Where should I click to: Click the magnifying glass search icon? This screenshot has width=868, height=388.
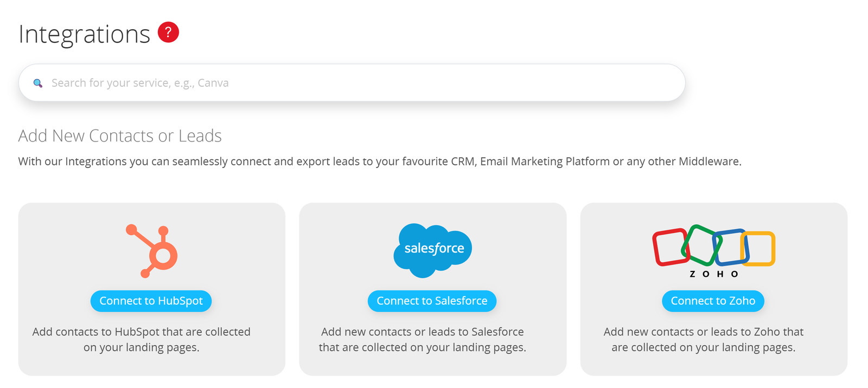click(x=38, y=83)
